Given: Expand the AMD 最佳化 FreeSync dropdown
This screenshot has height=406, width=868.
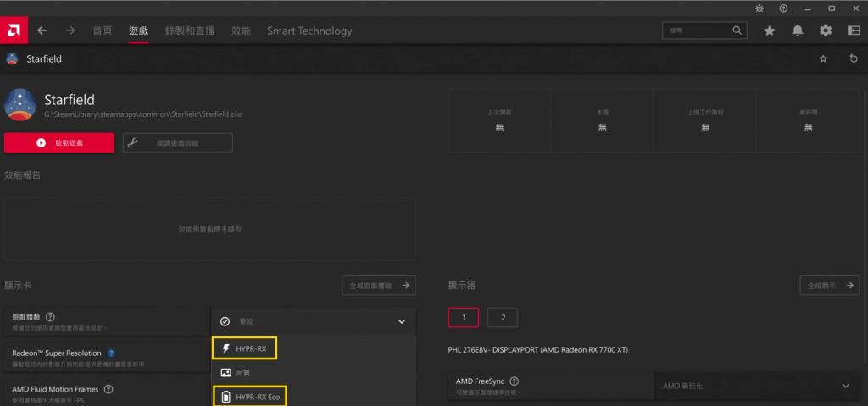Looking at the screenshot, I should pos(757,386).
